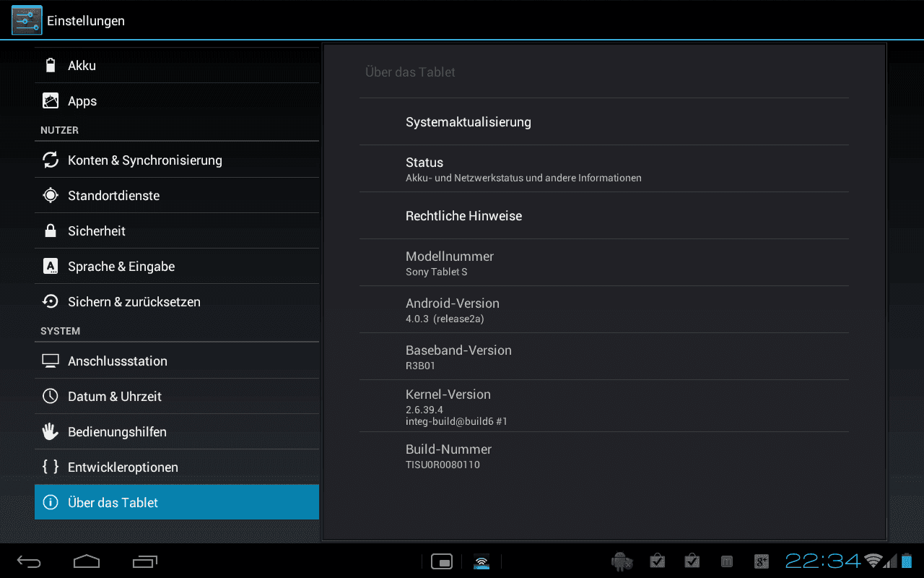Open Konten & Synchronisierung
Viewport: 924px width, 578px height.
click(177, 160)
